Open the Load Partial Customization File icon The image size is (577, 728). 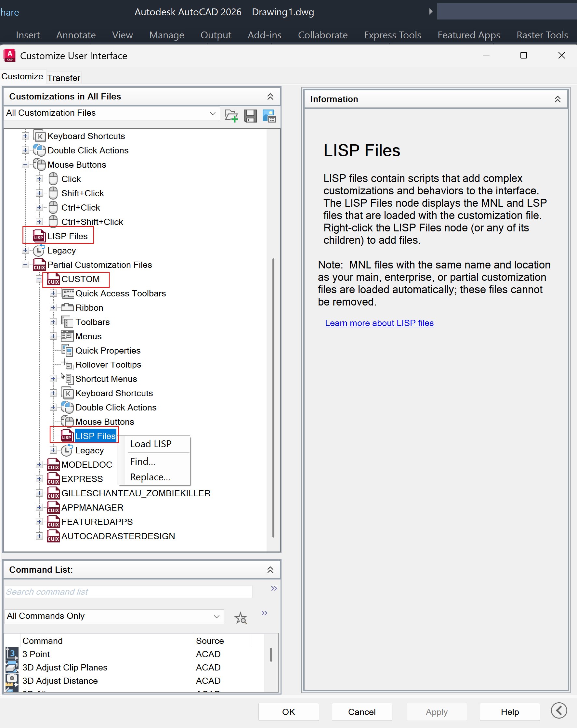click(231, 116)
